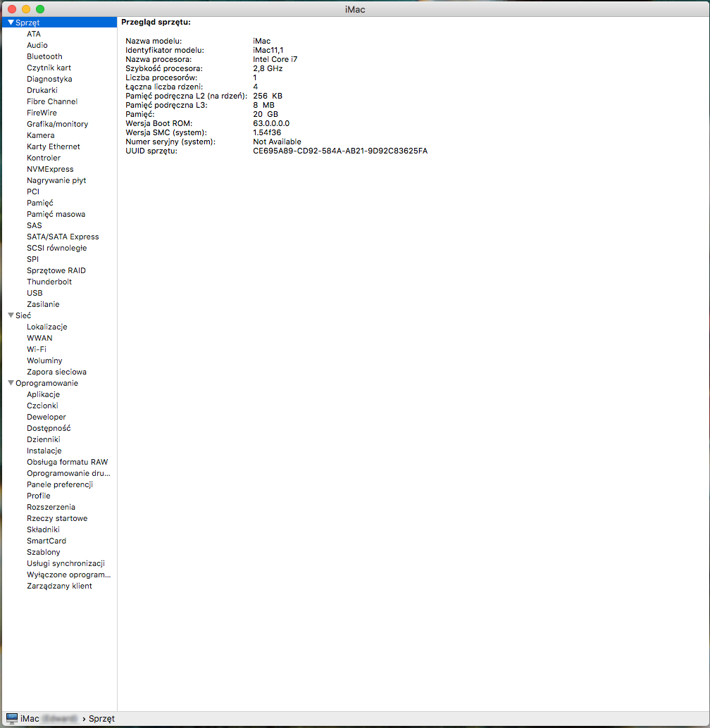Screen dimensions: 710x728
Task: Collapse the Oprogramowanie disclosure triangle
Action: coord(11,383)
